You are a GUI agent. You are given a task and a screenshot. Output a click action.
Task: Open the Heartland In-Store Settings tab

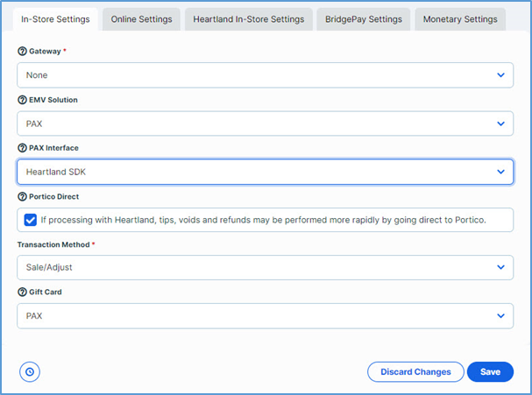(x=248, y=19)
